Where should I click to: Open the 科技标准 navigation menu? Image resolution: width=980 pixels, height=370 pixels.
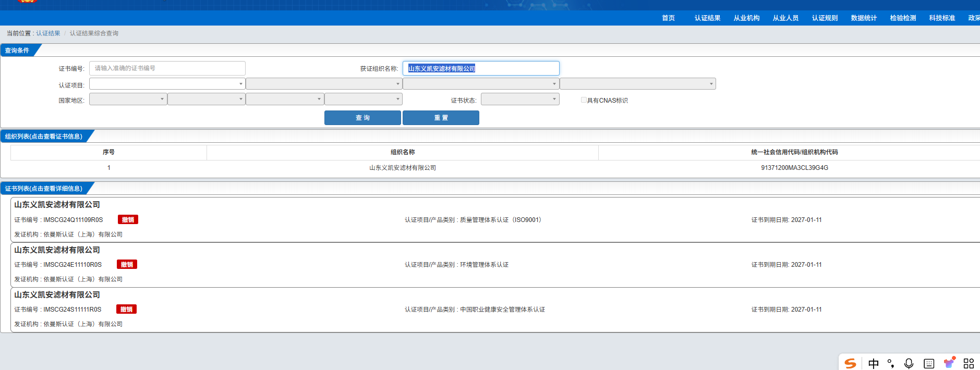click(942, 18)
